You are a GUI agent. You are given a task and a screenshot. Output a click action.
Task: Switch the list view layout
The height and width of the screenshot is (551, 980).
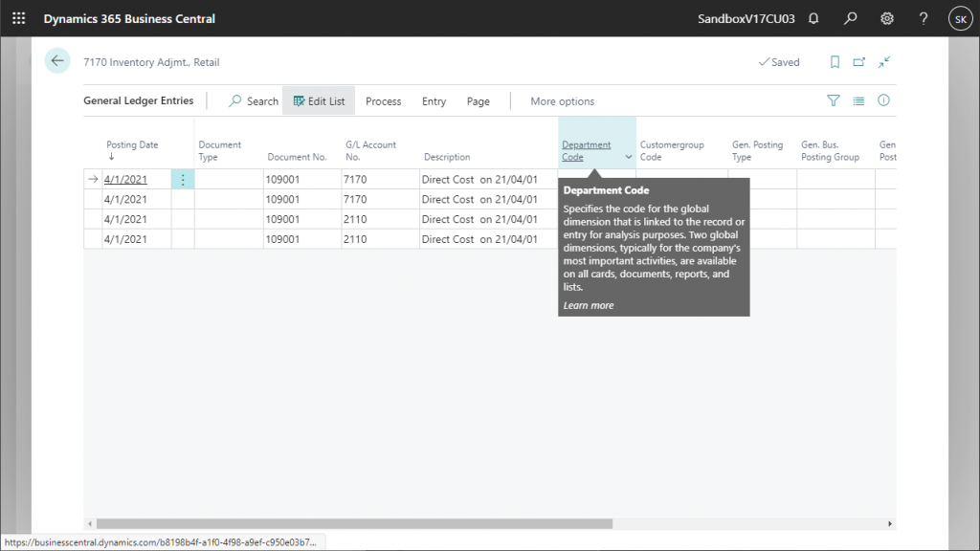[x=858, y=99]
